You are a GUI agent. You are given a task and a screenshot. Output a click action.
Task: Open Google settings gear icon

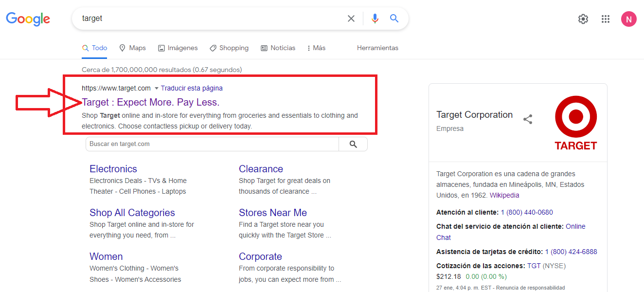583,19
